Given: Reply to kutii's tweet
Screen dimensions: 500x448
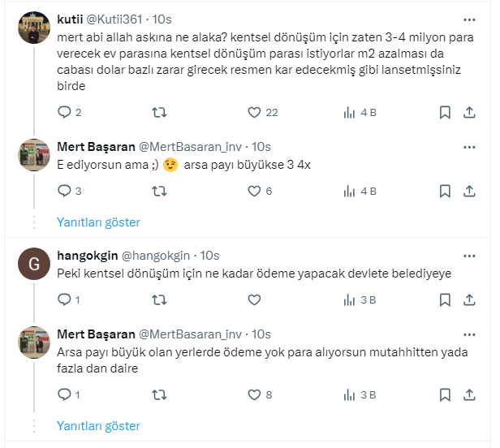Looking at the screenshot, I should point(65,113).
